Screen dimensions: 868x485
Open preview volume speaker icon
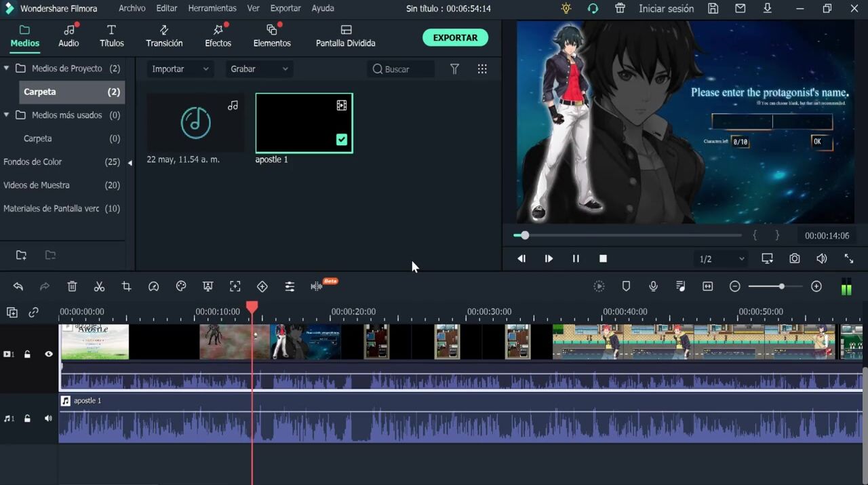tap(822, 258)
